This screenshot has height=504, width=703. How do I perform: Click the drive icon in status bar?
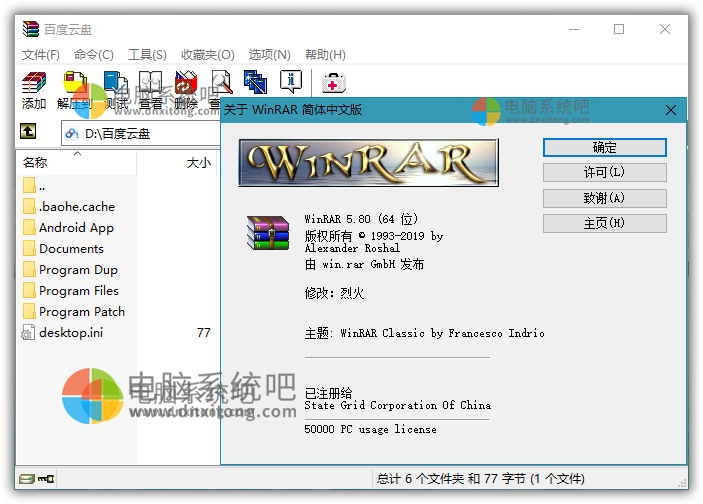(27, 479)
